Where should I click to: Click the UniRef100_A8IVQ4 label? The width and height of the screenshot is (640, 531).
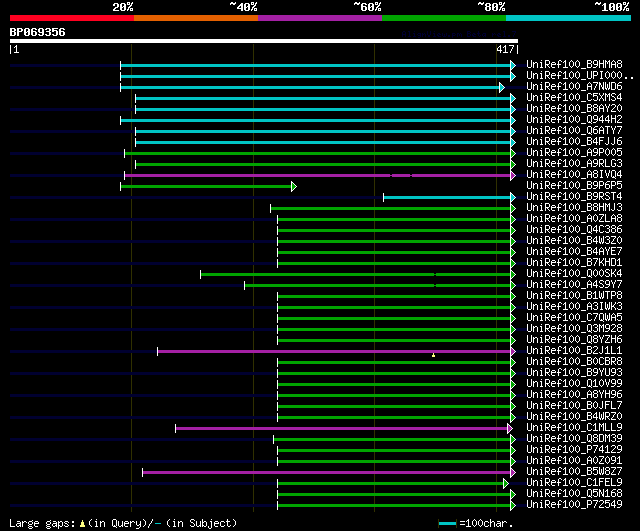(574, 175)
